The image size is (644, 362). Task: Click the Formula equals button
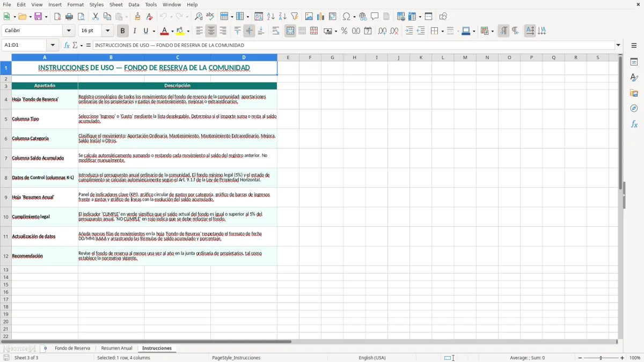pyautogui.click(x=89, y=46)
